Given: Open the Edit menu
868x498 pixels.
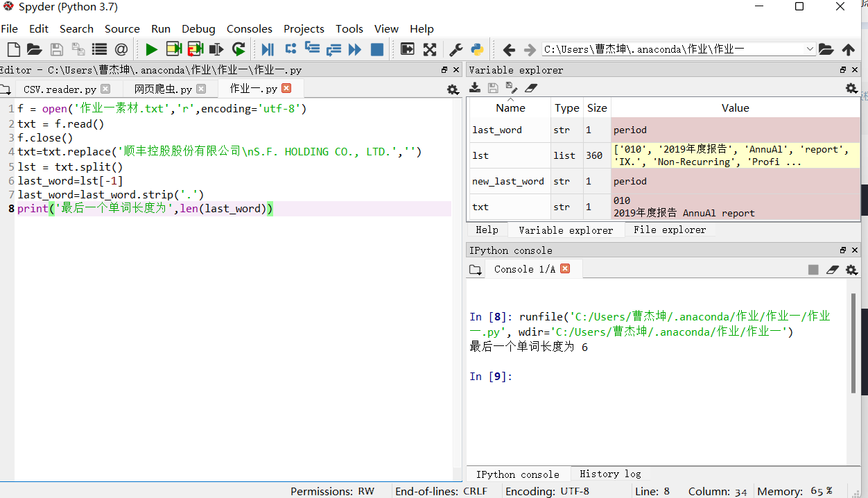Looking at the screenshot, I should click(x=39, y=28).
